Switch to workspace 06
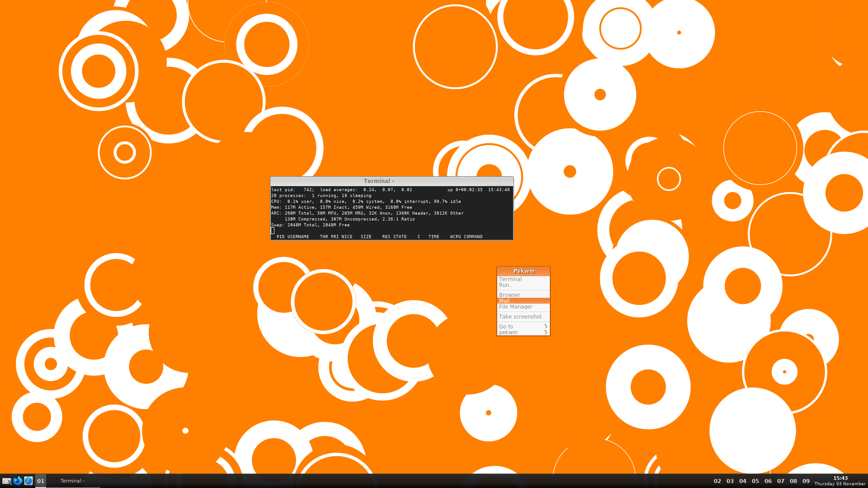Viewport: 868px width, 488px height. click(768, 481)
